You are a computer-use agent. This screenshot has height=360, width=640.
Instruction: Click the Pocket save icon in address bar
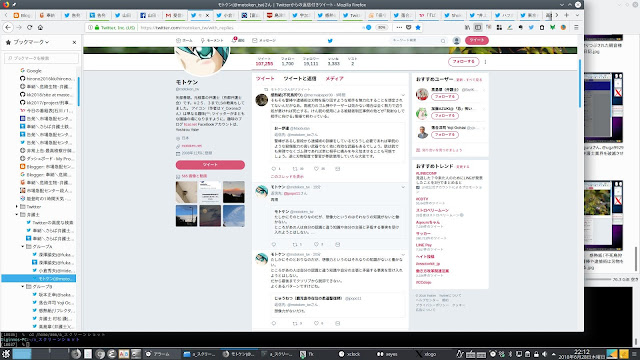[x=408, y=27]
